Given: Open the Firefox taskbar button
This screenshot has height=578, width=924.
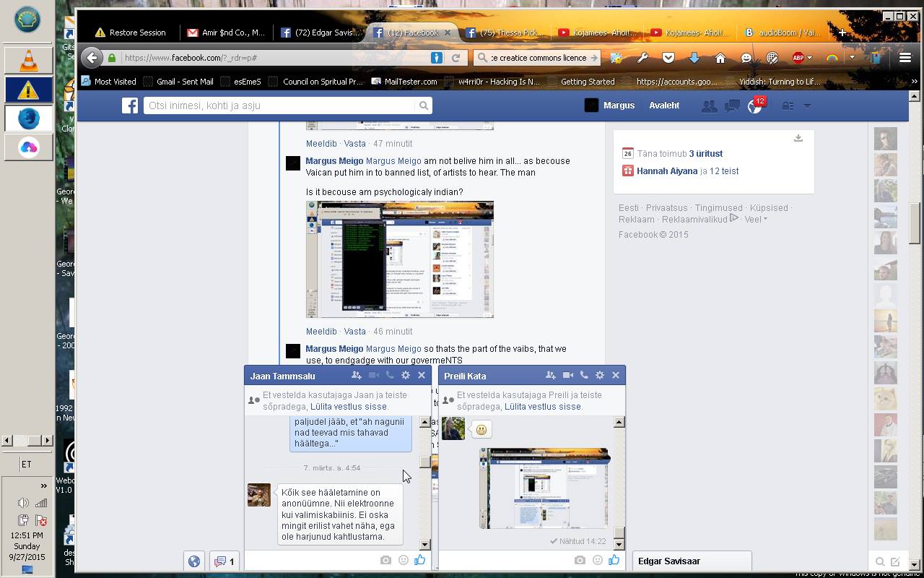Looking at the screenshot, I should (28, 118).
